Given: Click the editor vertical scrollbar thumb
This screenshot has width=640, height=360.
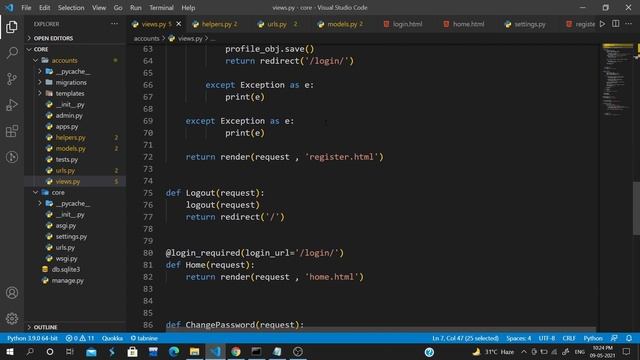Looking at the screenshot, I should click(x=636, y=208).
